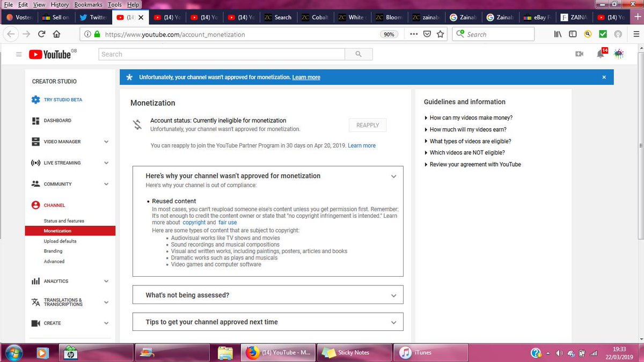Open the YouTube hamburger guide menu
This screenshot has height=362, width=644.
19,54
